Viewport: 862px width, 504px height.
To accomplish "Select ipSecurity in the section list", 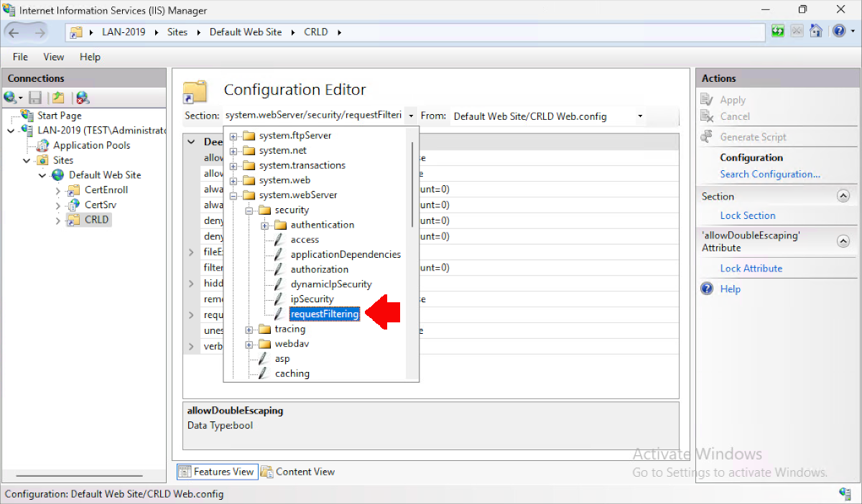I will point(312,299).
